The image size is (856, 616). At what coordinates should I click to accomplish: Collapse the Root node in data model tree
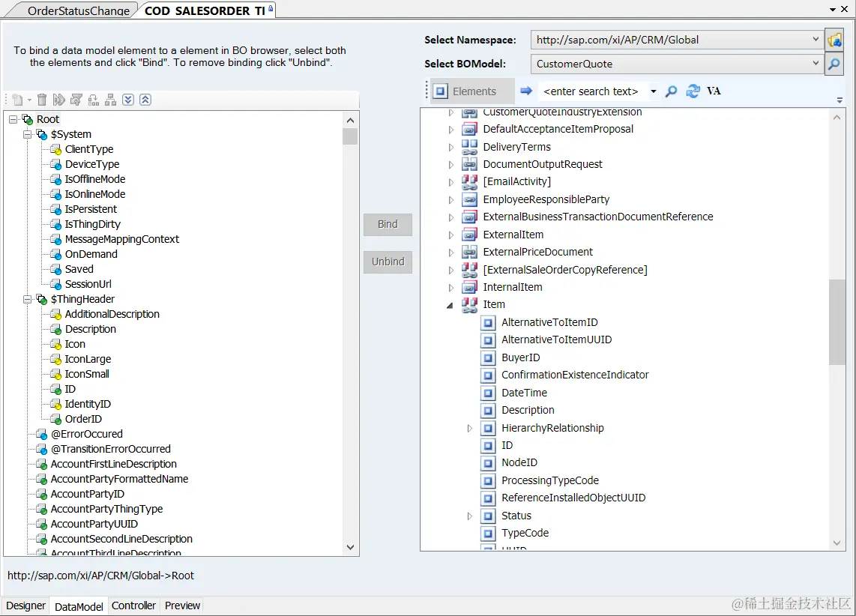point(13,119)
